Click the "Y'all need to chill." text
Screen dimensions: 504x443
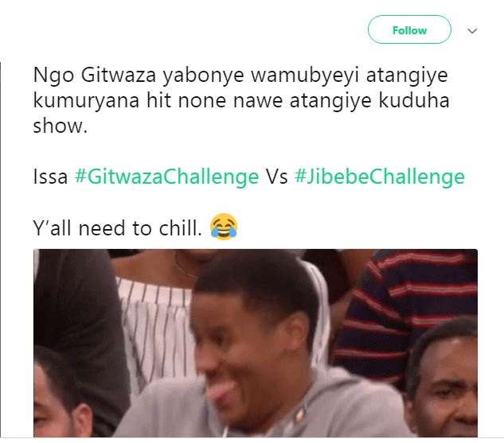pos(118,228)
